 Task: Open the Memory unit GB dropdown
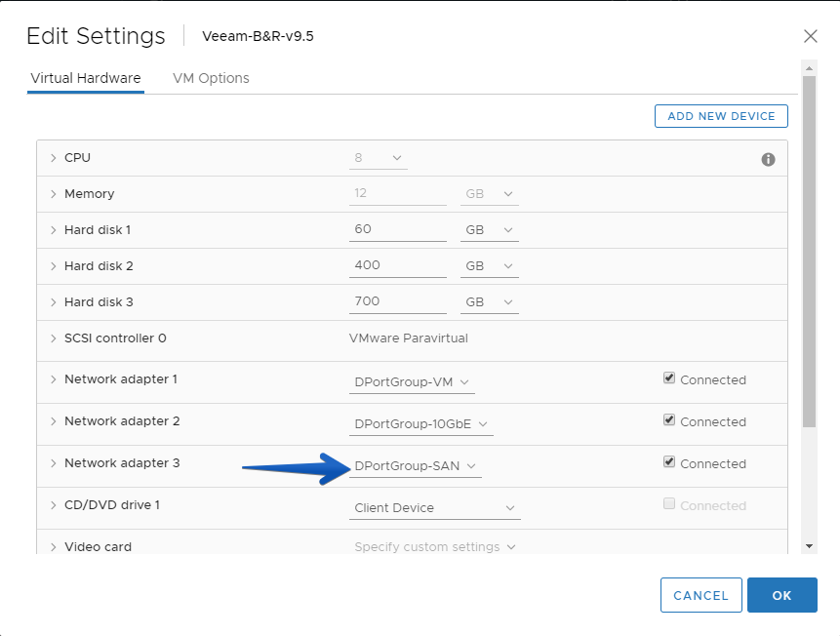(489, 194)
